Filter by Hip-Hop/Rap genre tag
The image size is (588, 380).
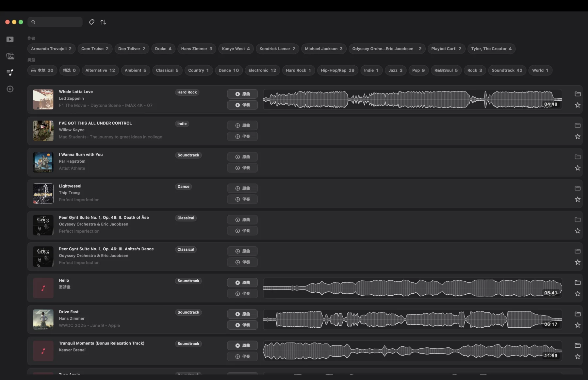(337, 70)
